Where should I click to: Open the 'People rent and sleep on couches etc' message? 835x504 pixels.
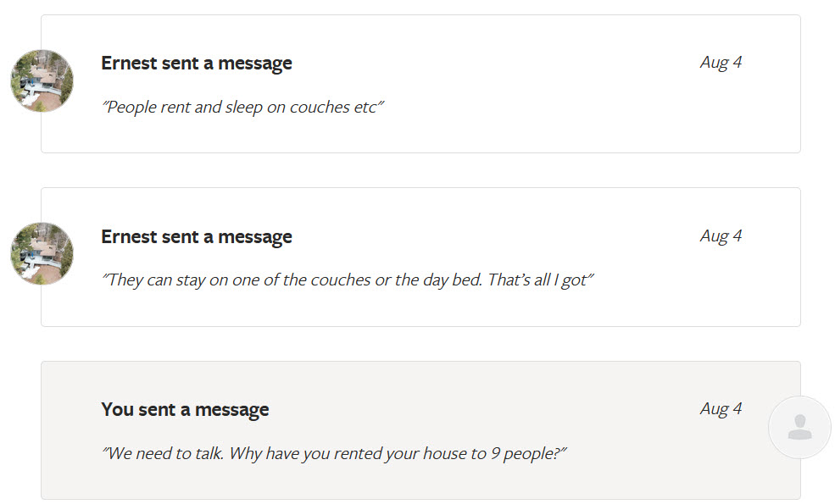point(243,108)
